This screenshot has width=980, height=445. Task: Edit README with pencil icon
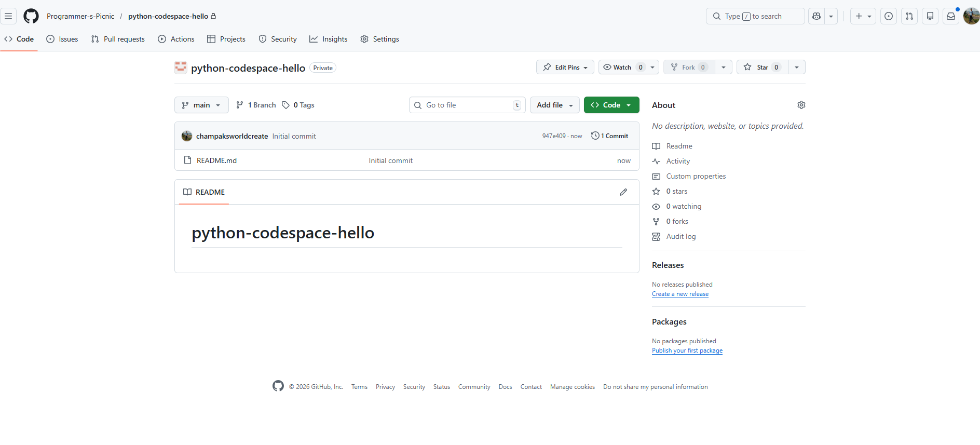point(623,192)
